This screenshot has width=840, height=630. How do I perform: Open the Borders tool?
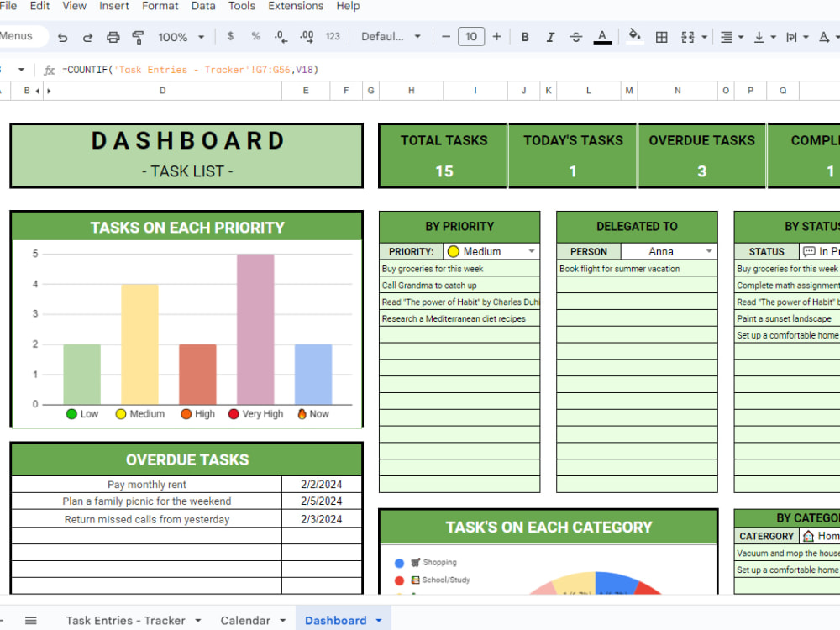click(661, 37)
